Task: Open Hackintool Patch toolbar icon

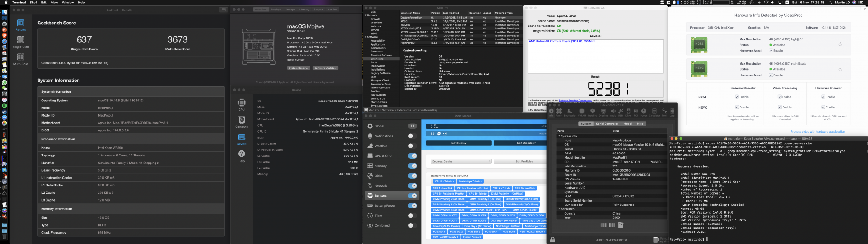Action: [559, 113]
